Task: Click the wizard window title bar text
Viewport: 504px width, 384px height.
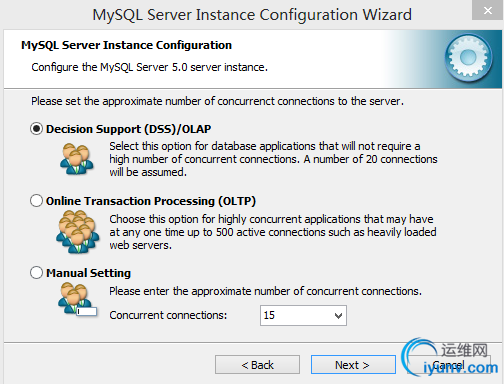Action: [252, 15]
